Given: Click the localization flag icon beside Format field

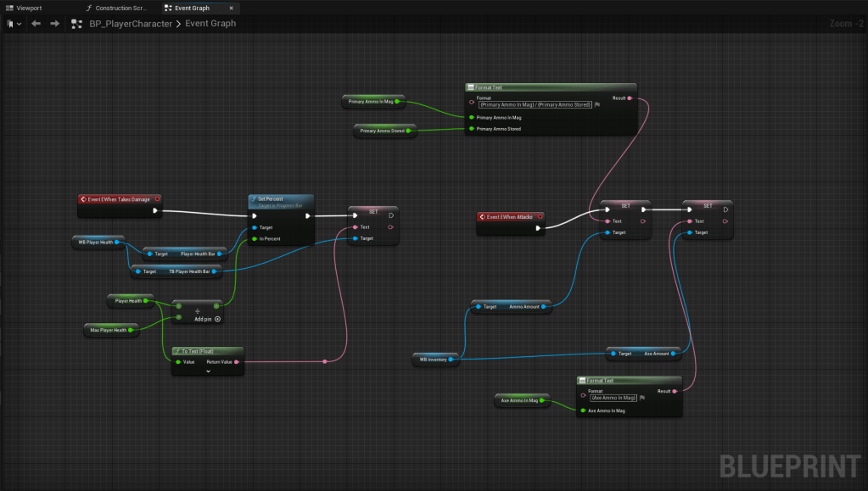Looking at the screenshot, I should tap(597, 104).
